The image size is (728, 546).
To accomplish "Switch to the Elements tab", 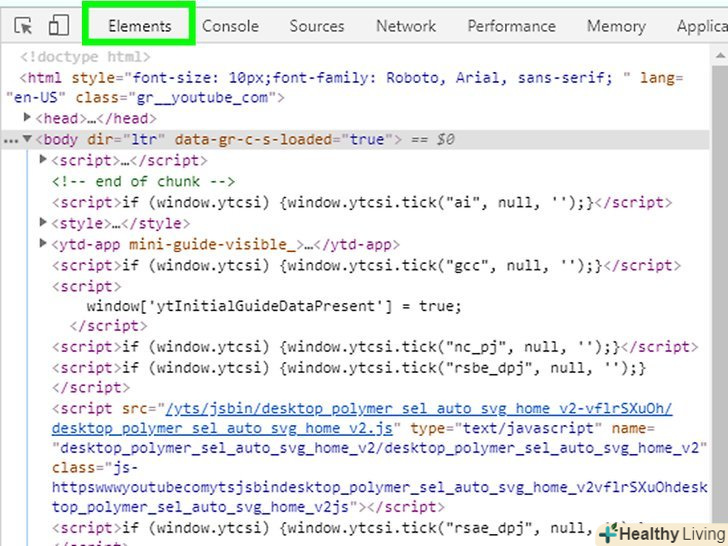I will (139, 26).
